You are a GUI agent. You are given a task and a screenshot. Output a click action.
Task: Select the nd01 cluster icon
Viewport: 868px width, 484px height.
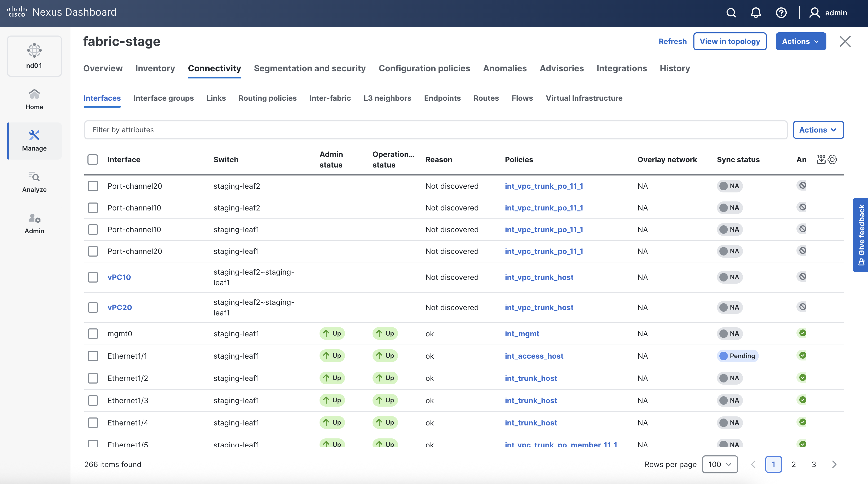[34, 56]
